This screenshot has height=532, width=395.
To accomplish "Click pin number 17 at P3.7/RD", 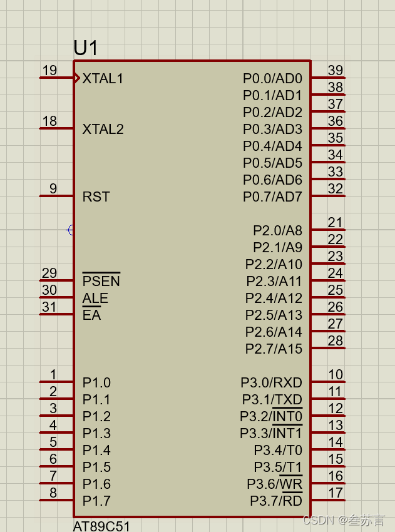I will tap(336, 493).
